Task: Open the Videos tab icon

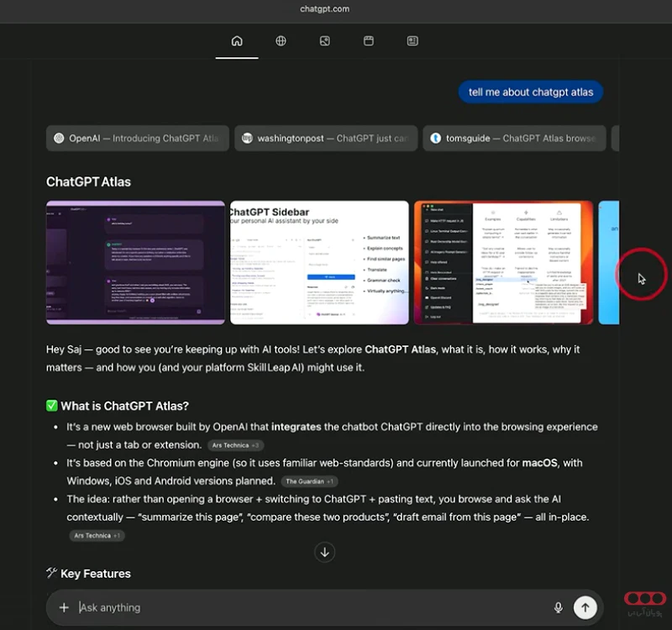Action: point(368,41)
